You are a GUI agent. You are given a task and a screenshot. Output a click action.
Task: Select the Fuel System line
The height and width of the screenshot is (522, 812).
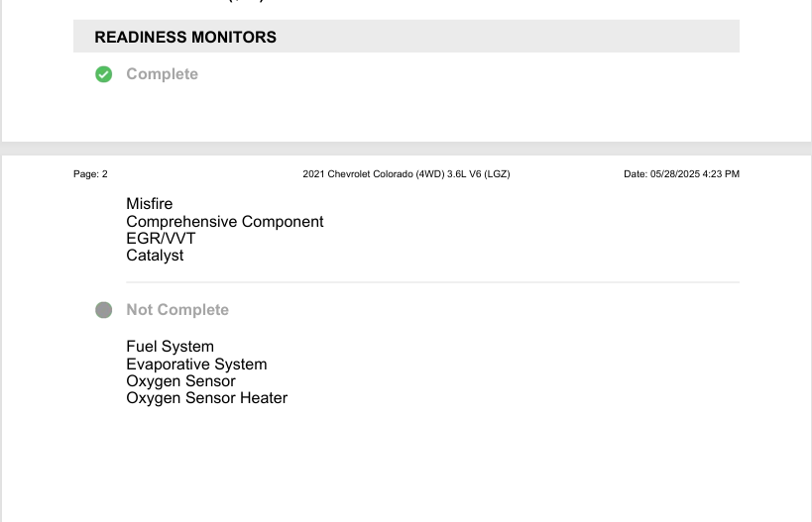pyautogui.click(x=170, y=346)
